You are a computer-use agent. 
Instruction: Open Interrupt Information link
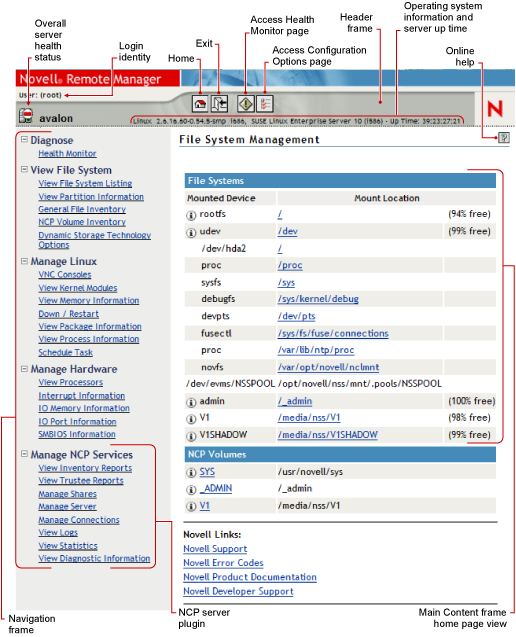(82, 396)
